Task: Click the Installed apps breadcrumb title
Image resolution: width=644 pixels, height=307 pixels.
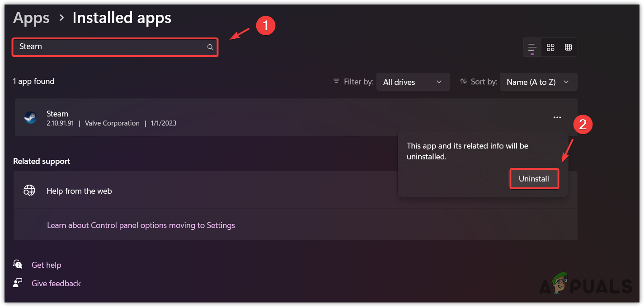Action: point(122,18)
